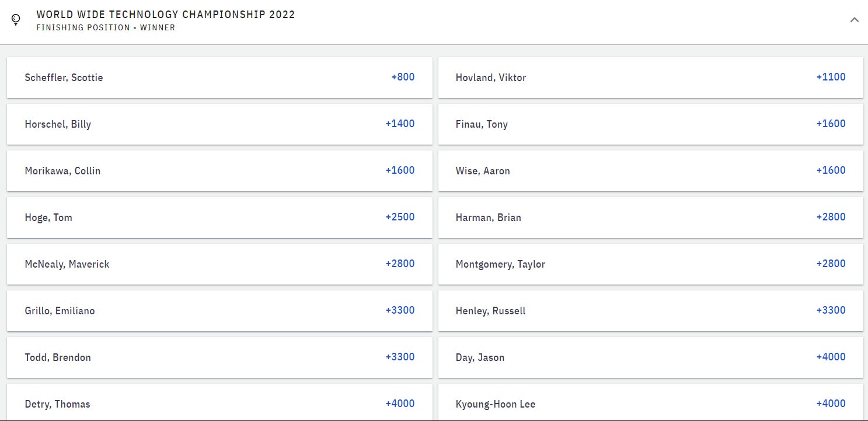Add Morikawa, Collin to bet slip

click(x=219, y=171)
